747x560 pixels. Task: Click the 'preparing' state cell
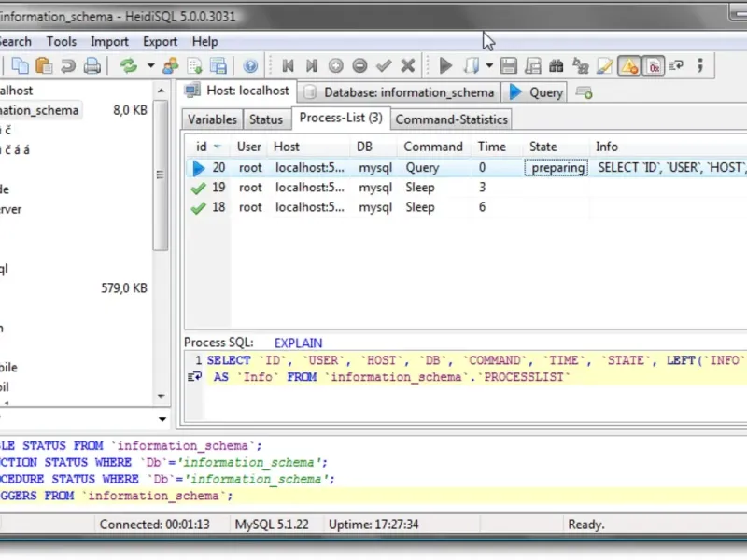click(x=557, y=168)
